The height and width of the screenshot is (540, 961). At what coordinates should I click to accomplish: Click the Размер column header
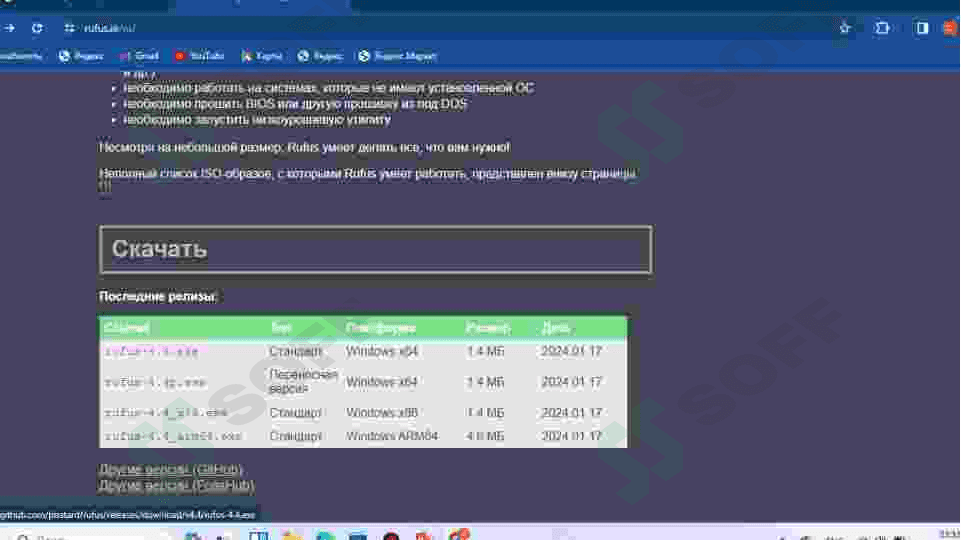pyautogui.click(x=488, y=328)
